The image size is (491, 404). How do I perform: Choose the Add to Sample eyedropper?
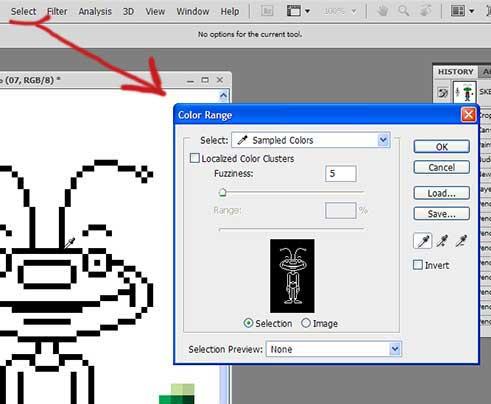coord(443,241)
